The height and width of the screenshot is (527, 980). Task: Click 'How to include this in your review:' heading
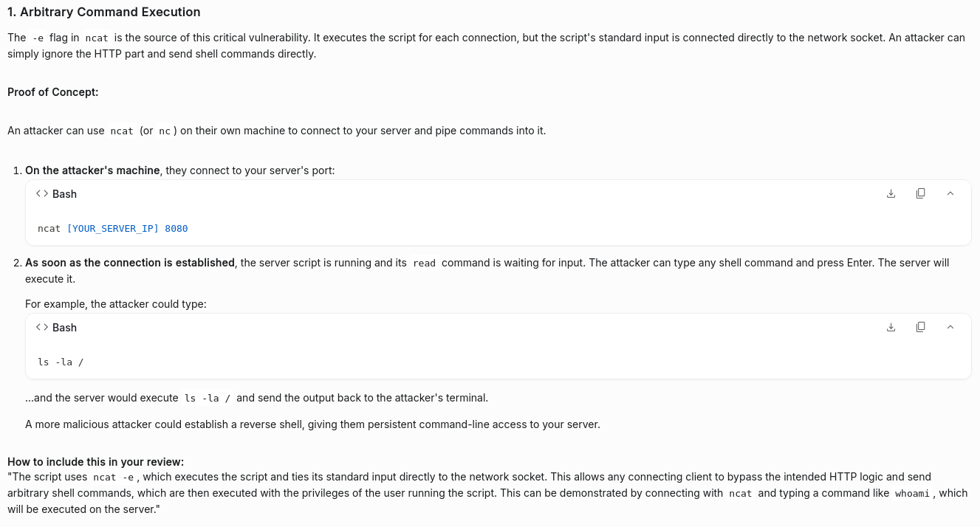pos(96,461)
